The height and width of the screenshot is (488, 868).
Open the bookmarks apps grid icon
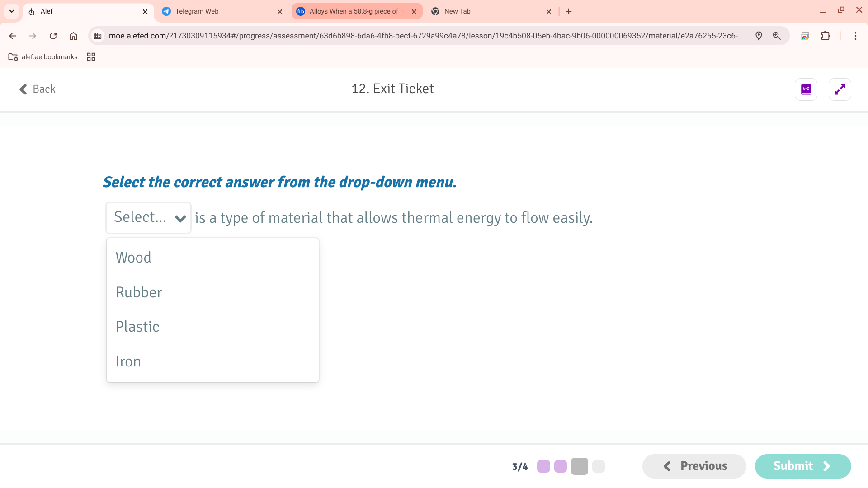click(x=91, y=56)
